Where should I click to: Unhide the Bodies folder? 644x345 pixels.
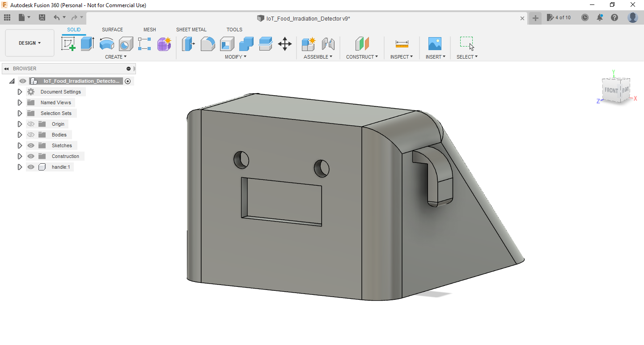[x=30, y=135]
